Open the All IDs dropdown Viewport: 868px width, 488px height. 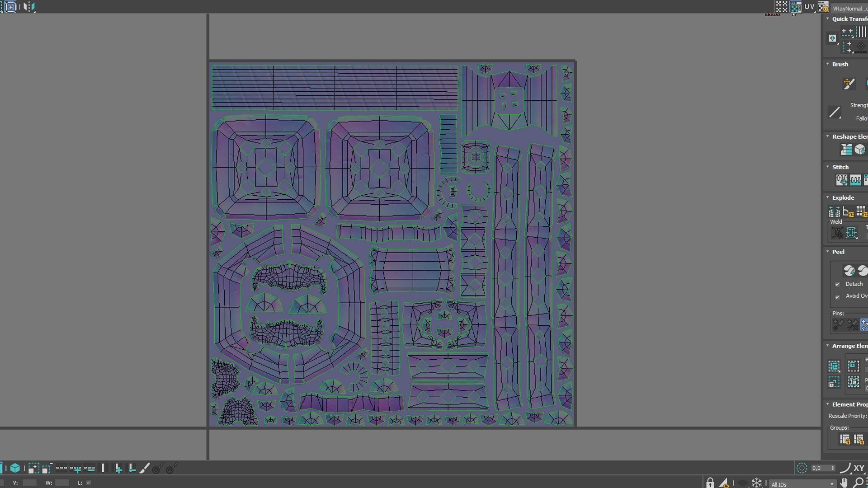802,484
